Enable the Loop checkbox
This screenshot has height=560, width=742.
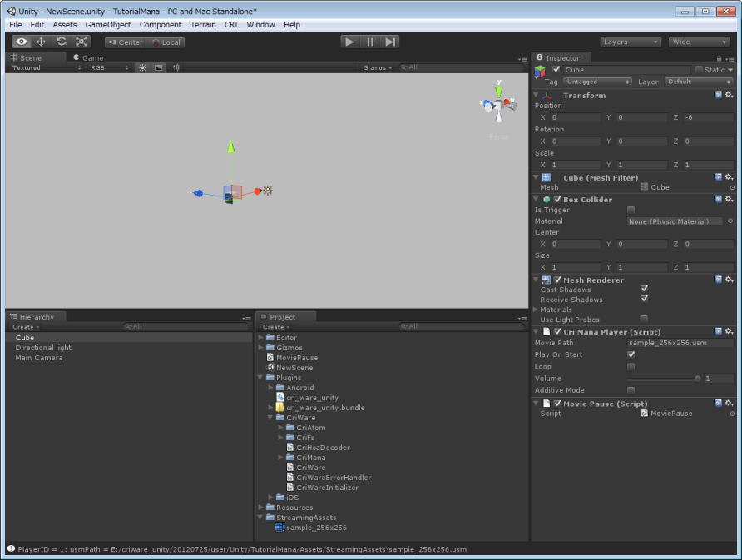(x=631, y=367)
